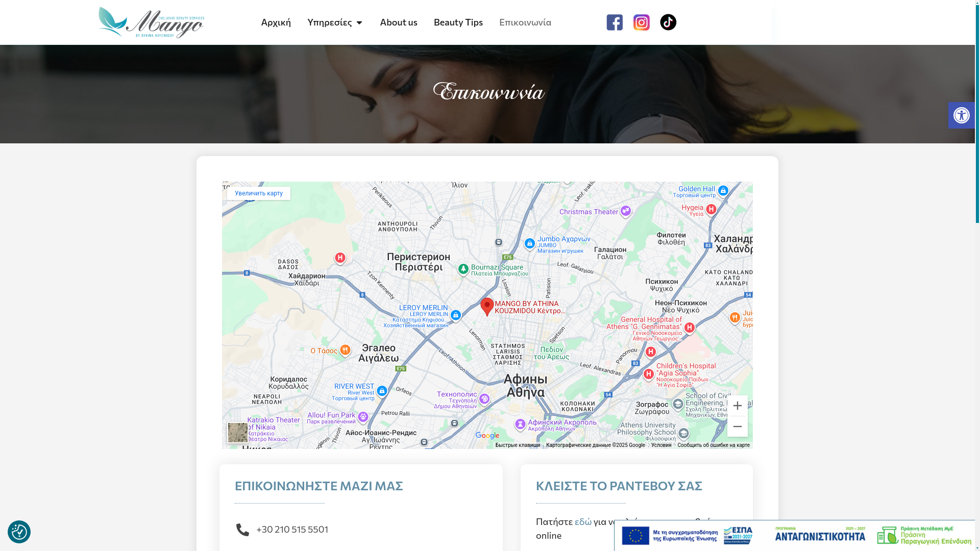This screenshot has height=551, width=980.
Task: Report a map error link
Action: coord(714,445)
